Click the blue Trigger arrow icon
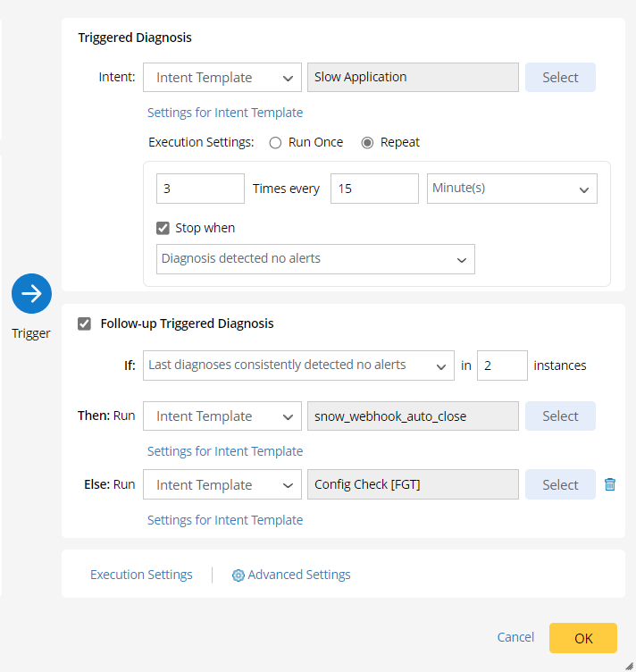The height and width of the screenshot is (672, 636). [x=31, y=293]
